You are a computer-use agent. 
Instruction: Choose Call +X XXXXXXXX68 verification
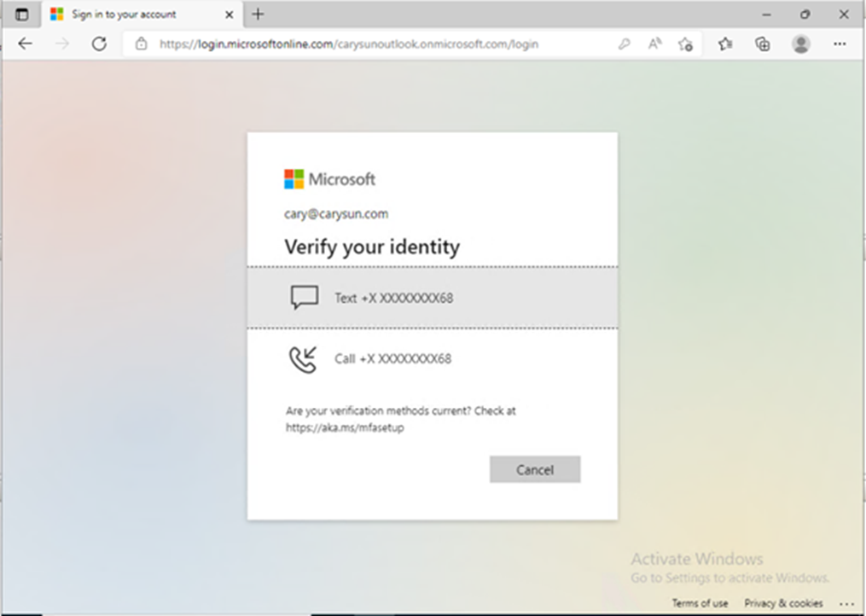click(433, 358)
